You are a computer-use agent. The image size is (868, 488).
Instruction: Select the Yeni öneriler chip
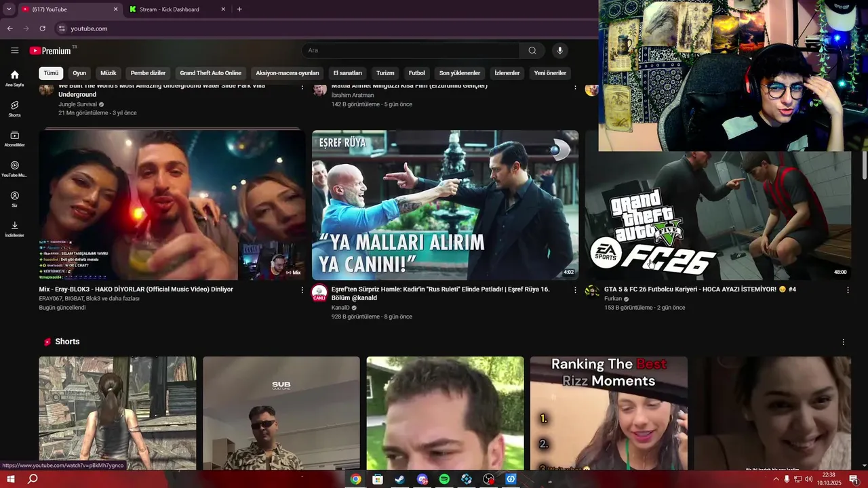(550, 73)
